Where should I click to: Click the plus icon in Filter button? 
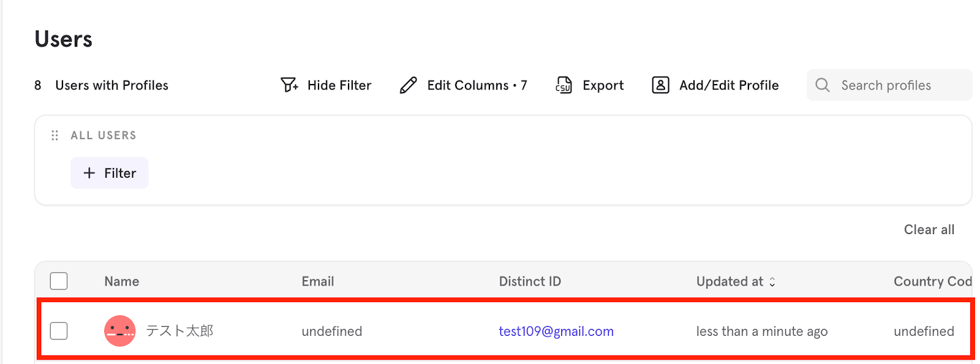click(89, 173)
